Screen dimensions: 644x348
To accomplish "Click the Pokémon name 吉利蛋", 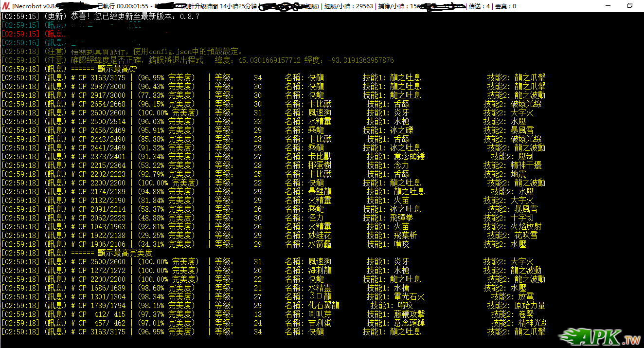I will (x=320, y=323).
